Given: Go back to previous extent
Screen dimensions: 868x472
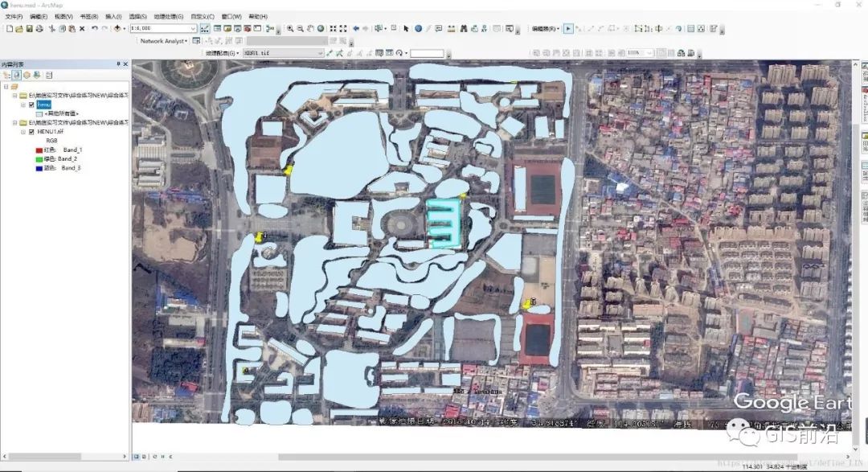Looking at the screenshot, I should 356,28.
